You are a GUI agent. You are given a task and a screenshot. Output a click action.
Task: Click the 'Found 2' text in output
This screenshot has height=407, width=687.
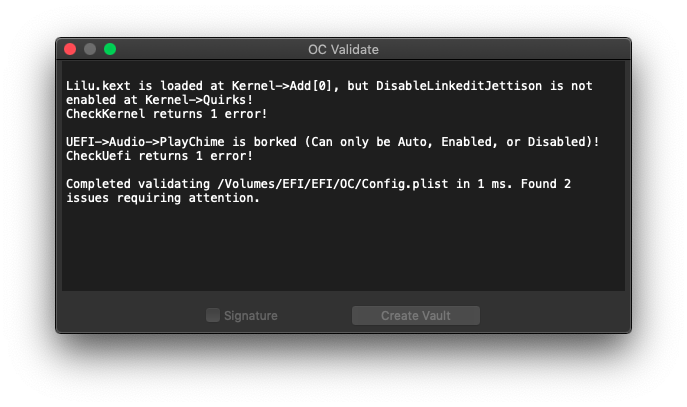click(x=546, y=184)
